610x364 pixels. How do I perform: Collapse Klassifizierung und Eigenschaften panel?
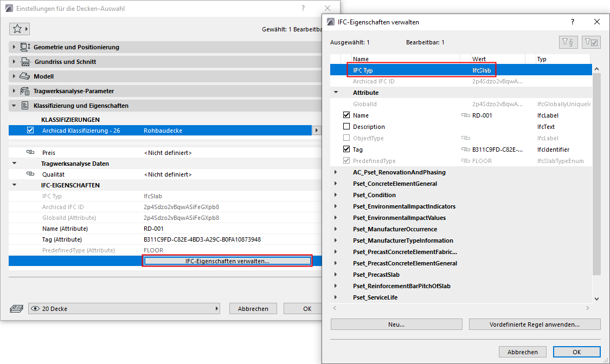click(x=14, y=106)
